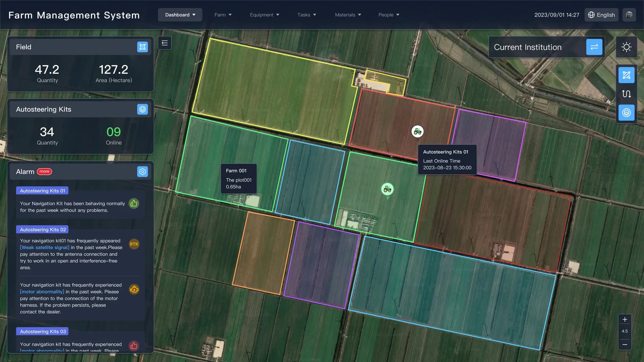Viewport: 644px width, 362px height.
Task: Switch current institution with swap button
Action: pos(594,47)
